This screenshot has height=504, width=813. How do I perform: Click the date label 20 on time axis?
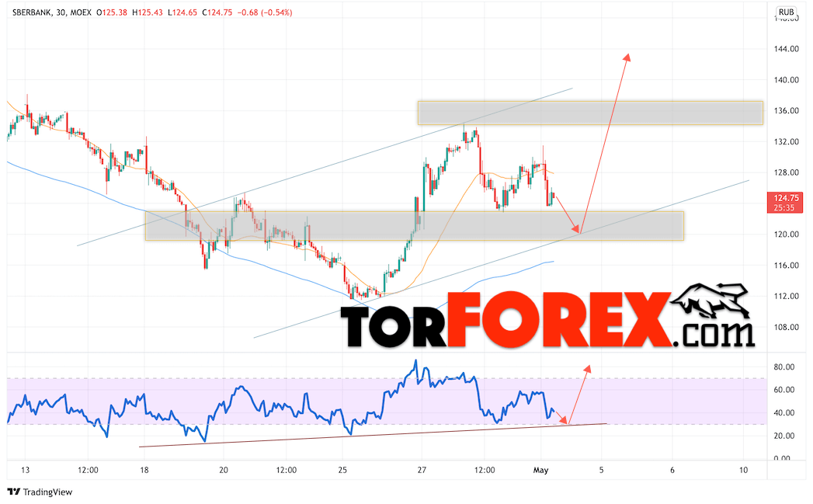tap(224, 471)
